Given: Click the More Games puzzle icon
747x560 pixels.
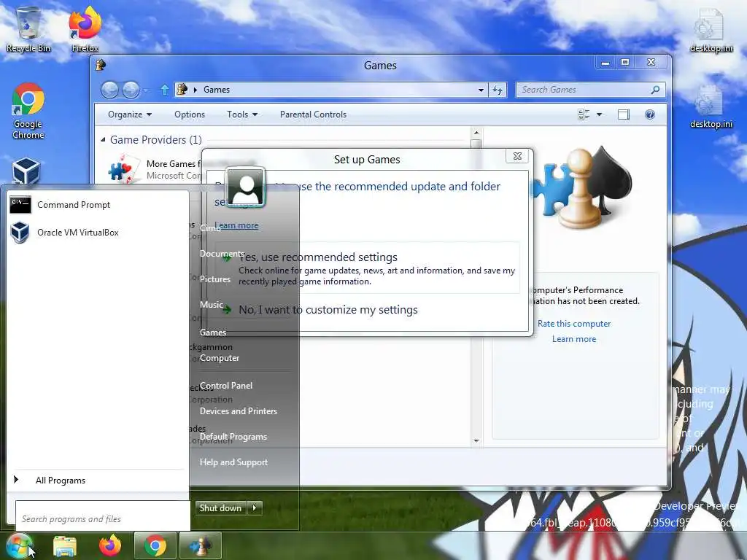Looking at the screenshot, I should (123, 170).
